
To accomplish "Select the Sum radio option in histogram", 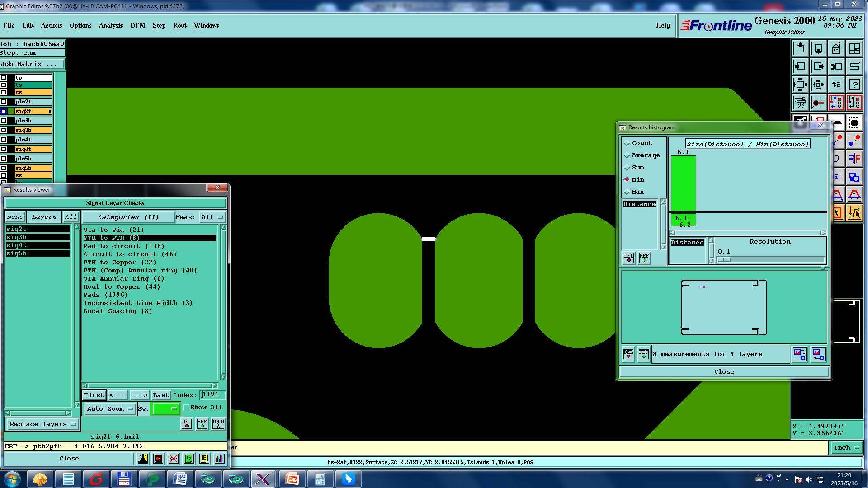I will pos(634,167).
